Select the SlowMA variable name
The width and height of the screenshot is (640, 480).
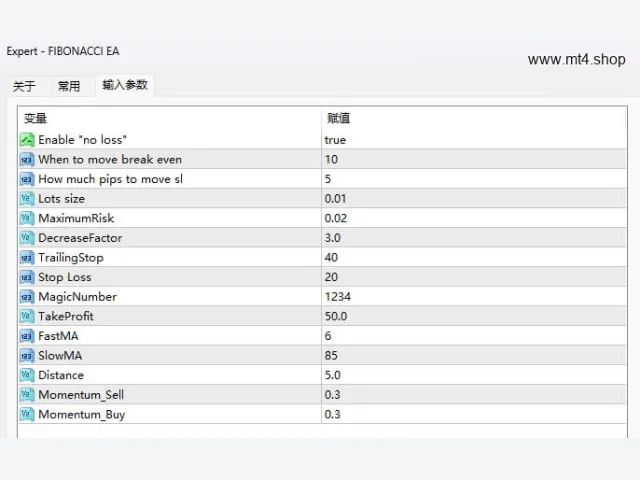(60, 356)
